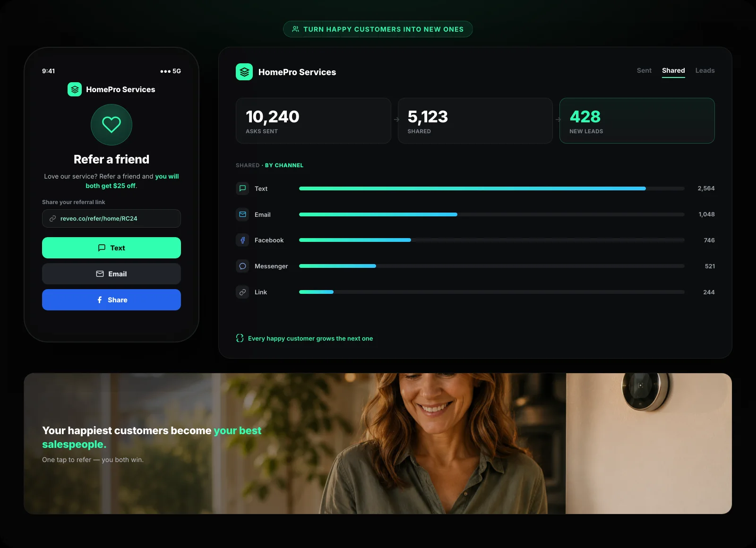Click the Messenger channel icon
This screenshot has width=756, height=548.
242,266
